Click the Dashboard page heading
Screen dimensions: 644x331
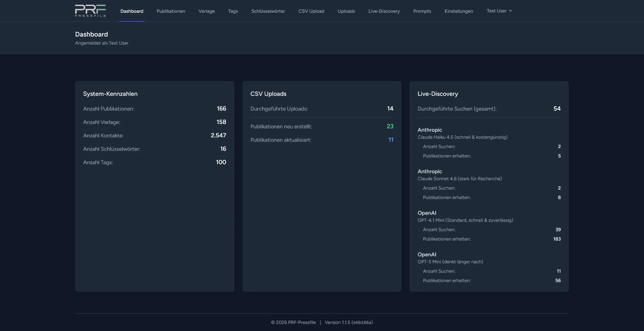92,34
